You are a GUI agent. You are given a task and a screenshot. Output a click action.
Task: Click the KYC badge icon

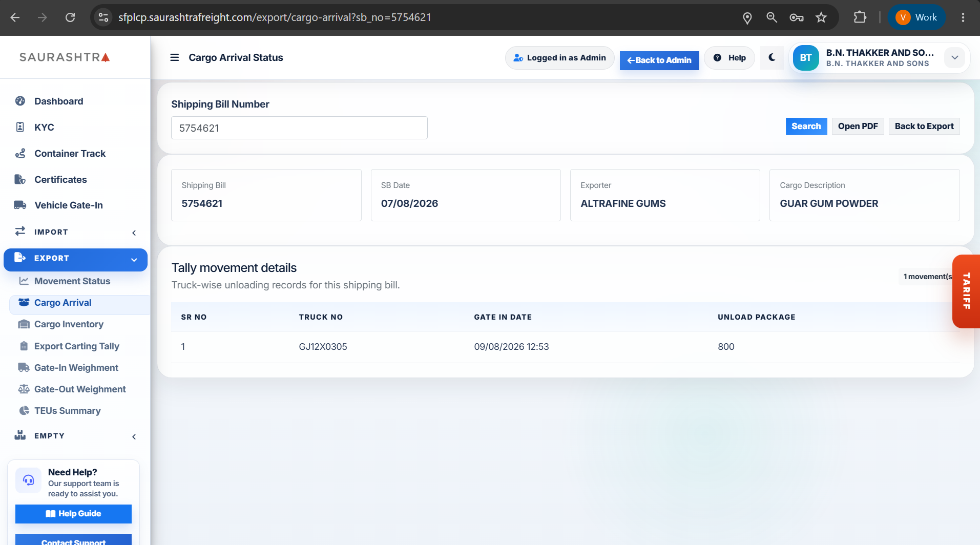[20, 127]
